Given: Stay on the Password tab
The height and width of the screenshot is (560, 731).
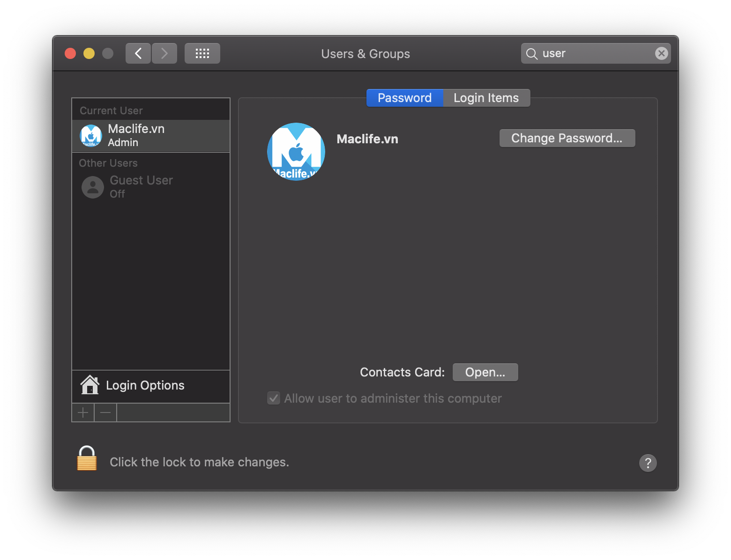Looking at the screenshot, I should 404,98.
